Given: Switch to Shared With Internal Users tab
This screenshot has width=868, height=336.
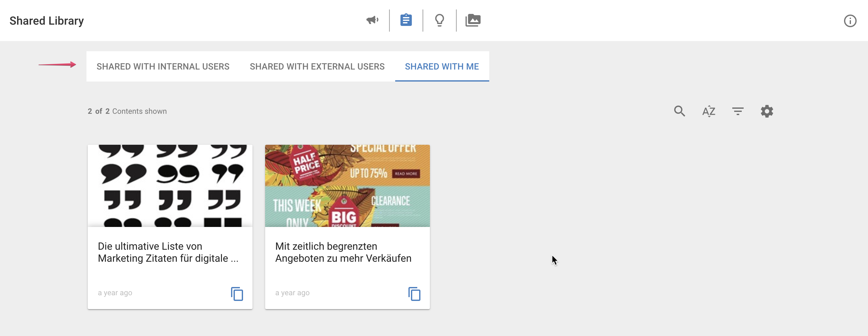Looking at the screenshot, I should pos(163,66).
